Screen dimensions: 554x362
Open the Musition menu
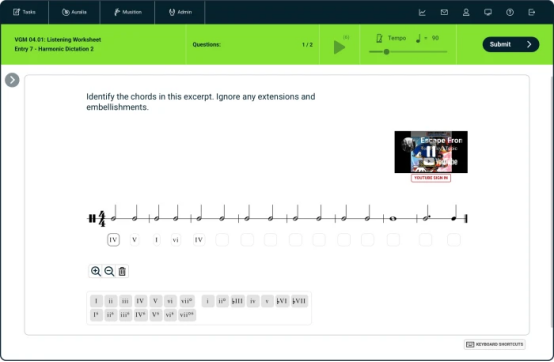click(128, 12)
